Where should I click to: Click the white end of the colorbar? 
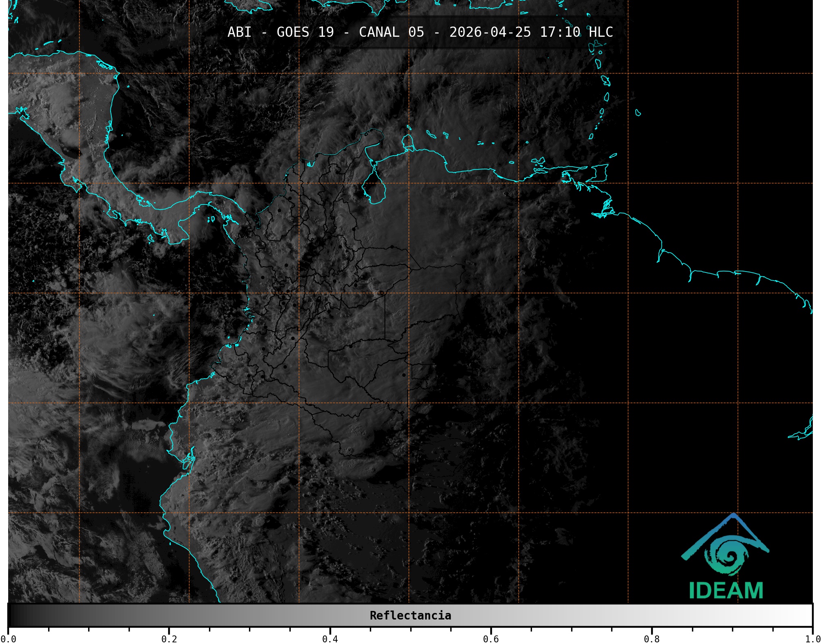(804, 615)
